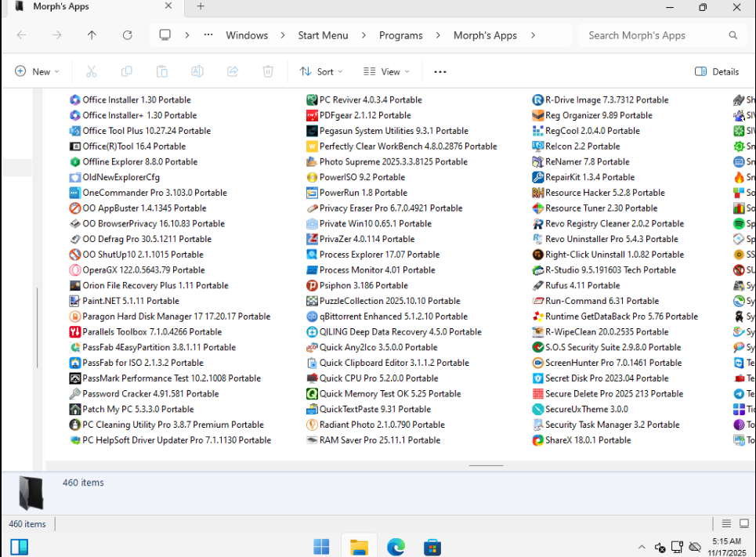The image size is (756, 557).
Task: Navigate to Programs in the breadcrumb path
Action: click(400, 35)
